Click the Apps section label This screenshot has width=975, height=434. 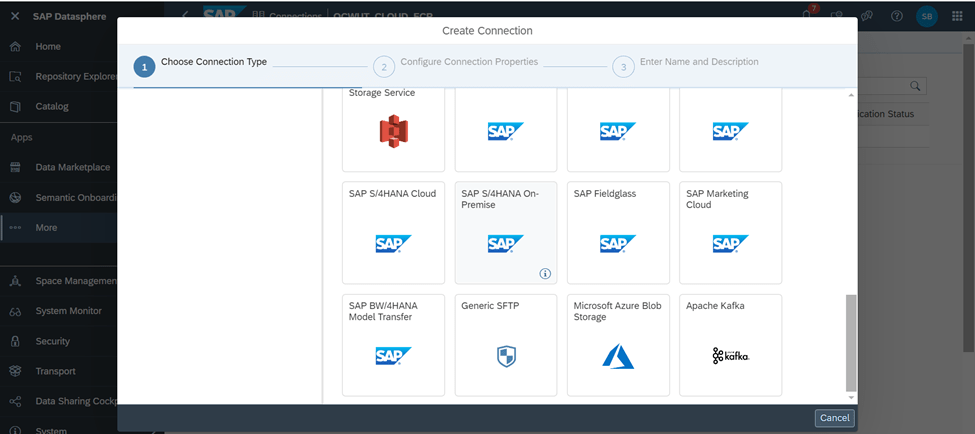coord(21,137)
